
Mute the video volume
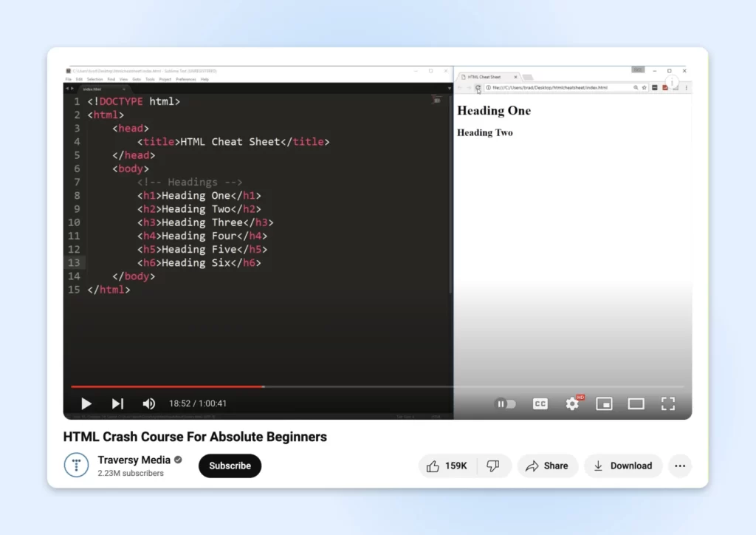pyautogui.click(x=149, y=403)
